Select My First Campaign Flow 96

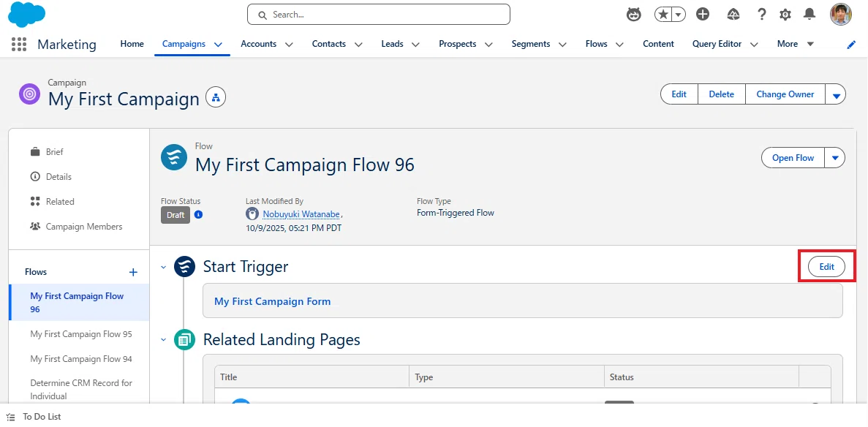[x=78, y=303]
